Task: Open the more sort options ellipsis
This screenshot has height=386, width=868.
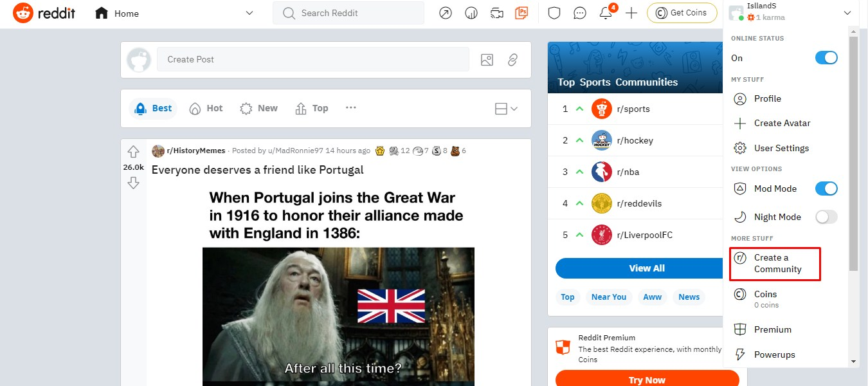Action: (350, 108)
